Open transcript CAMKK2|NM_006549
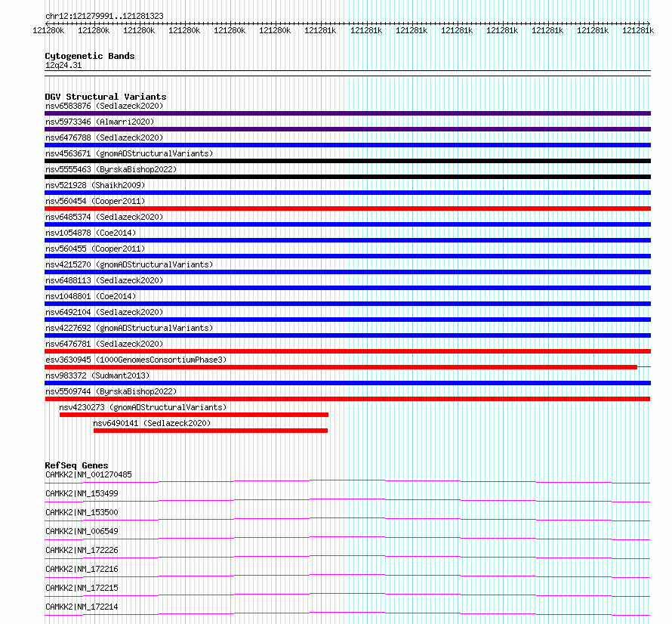 point(82,531)
